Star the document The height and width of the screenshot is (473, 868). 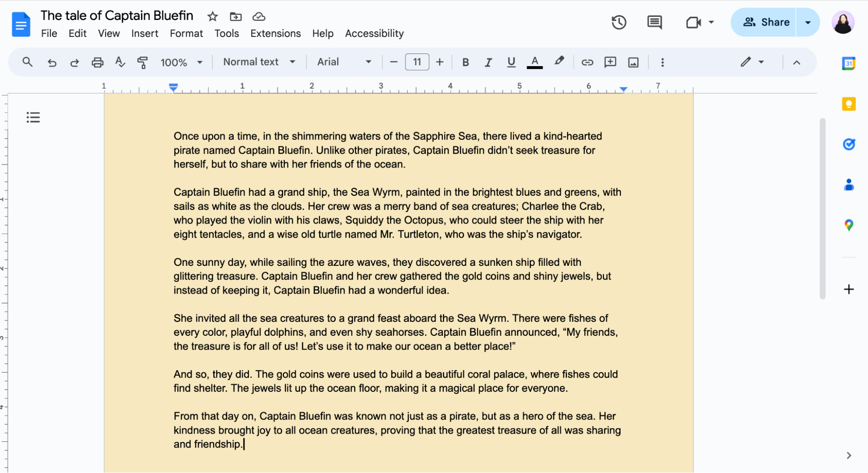(212, 16)
